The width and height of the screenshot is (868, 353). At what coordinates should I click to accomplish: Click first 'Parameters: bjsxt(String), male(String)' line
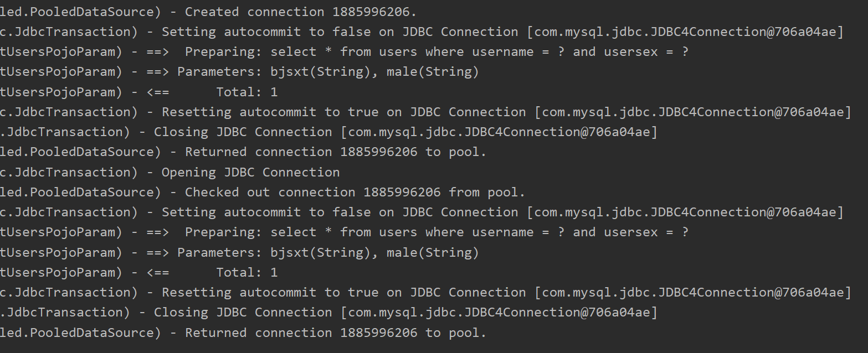(x=239, y=71)
